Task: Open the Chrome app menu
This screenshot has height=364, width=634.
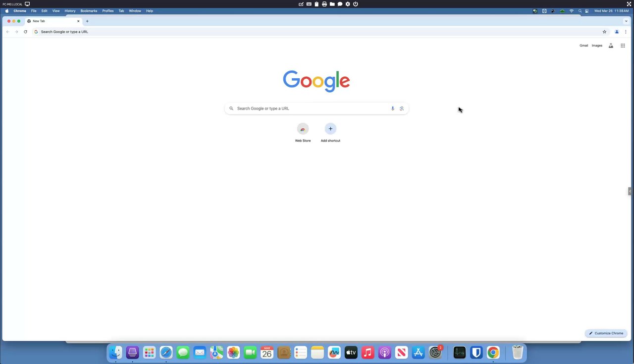Action: (x=20, y=11)
